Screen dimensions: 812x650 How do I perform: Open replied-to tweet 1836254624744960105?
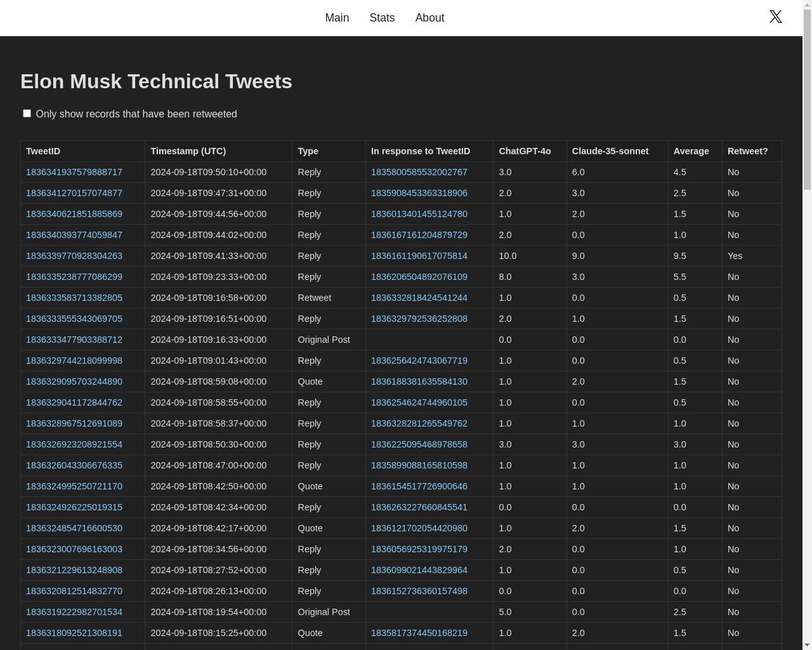point(419,402)
